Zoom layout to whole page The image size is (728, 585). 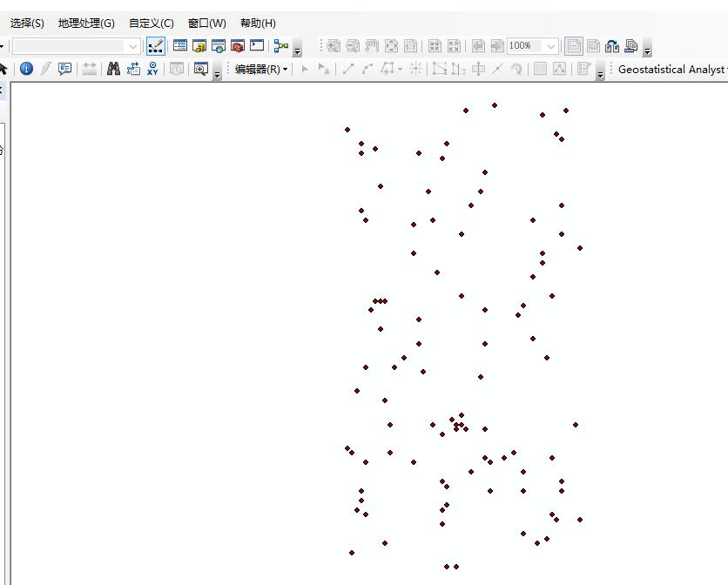point(391,45)
